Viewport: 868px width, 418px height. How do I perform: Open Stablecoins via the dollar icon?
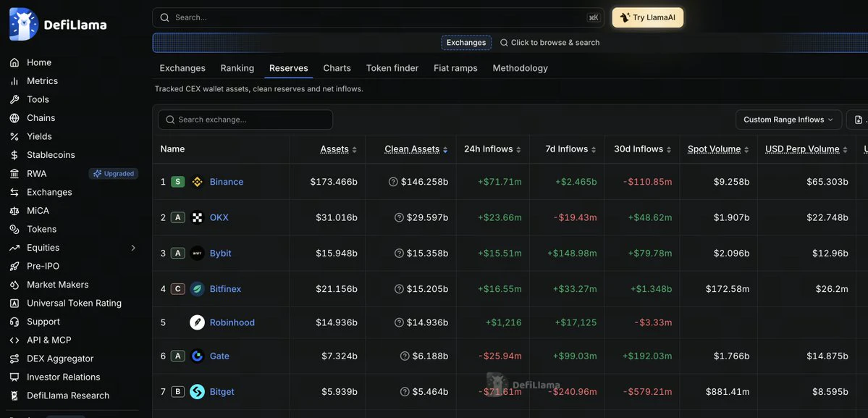[x=15, y=155]
